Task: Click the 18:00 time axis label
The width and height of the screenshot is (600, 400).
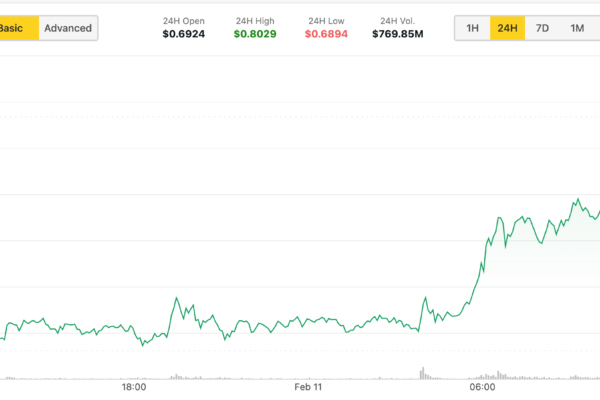Action: click(x=134, y=387)
